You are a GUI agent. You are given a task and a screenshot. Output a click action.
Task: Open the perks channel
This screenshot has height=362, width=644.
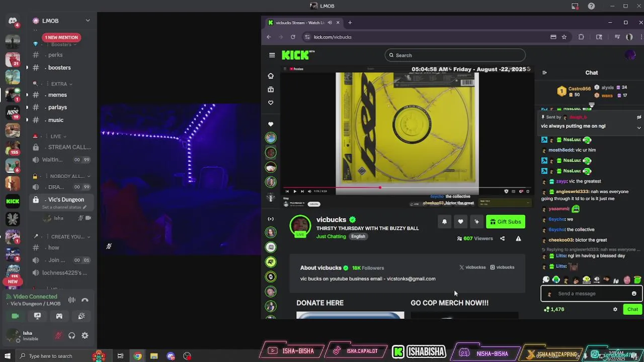[55, 55]
